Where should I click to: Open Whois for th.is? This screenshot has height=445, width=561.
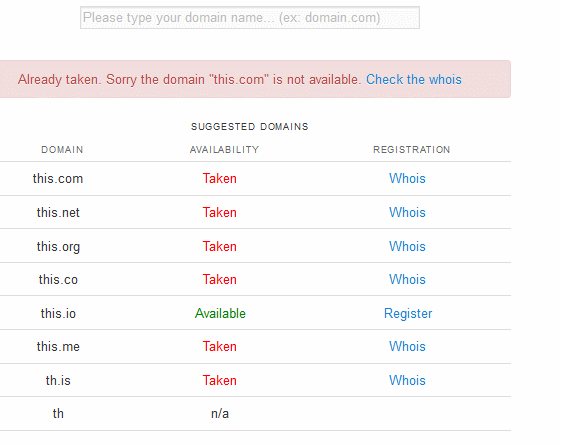click(x=407, y=380)
